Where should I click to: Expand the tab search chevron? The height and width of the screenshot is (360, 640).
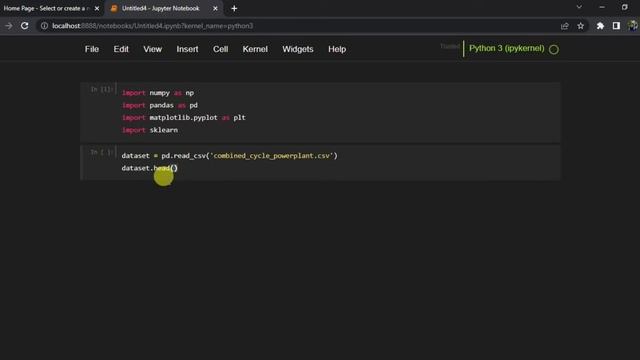point(579,7)
